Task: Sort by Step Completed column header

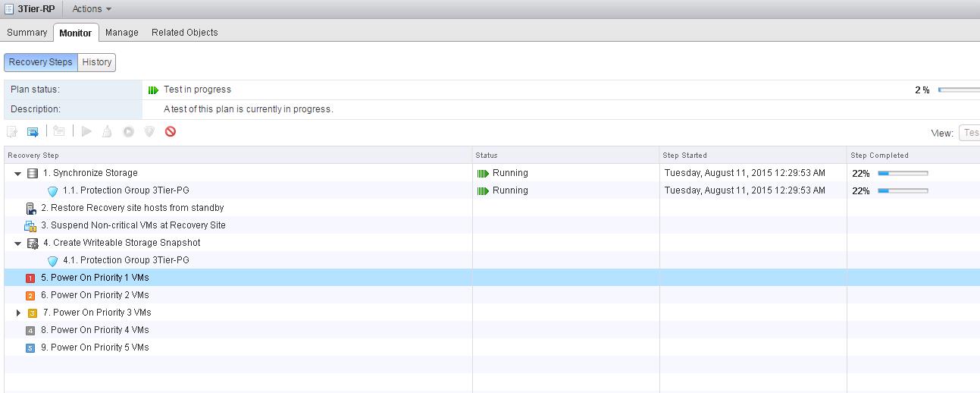Action: (x=913, y=155)
